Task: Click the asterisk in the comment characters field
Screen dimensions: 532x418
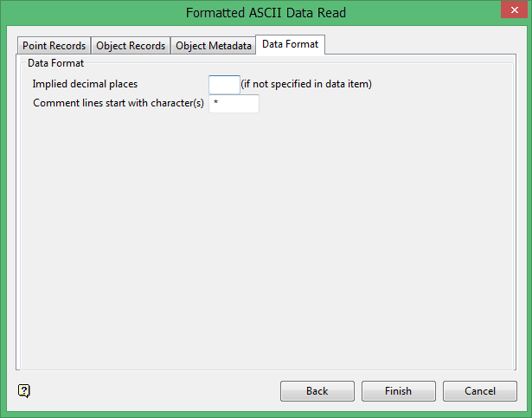Action: coord(215,104)
